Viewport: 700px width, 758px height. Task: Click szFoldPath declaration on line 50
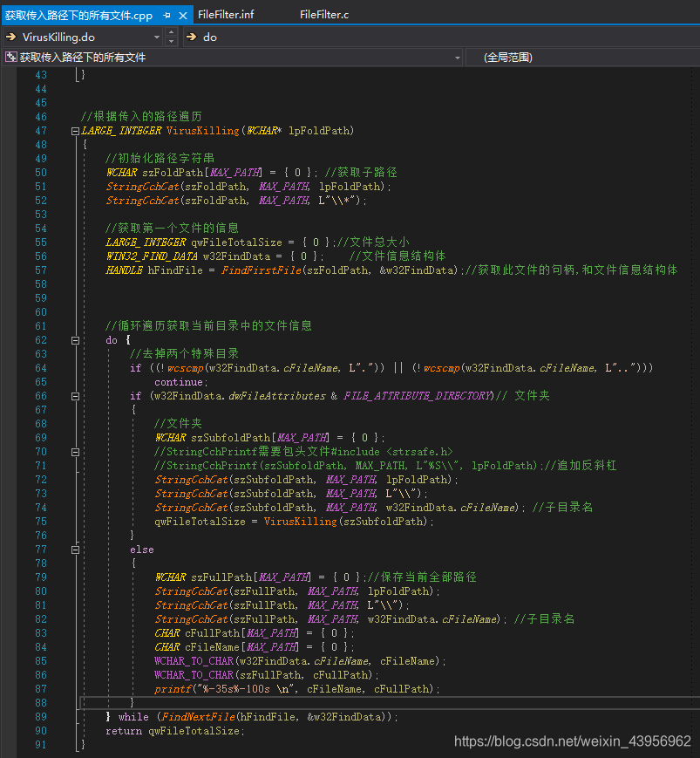coord(173,173)
